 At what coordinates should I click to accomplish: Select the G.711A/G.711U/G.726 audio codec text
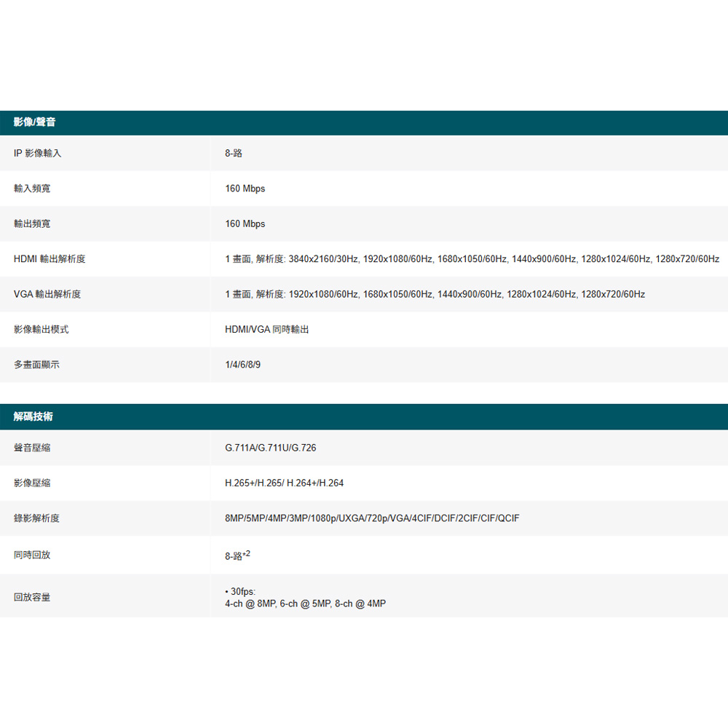point(270,448)
